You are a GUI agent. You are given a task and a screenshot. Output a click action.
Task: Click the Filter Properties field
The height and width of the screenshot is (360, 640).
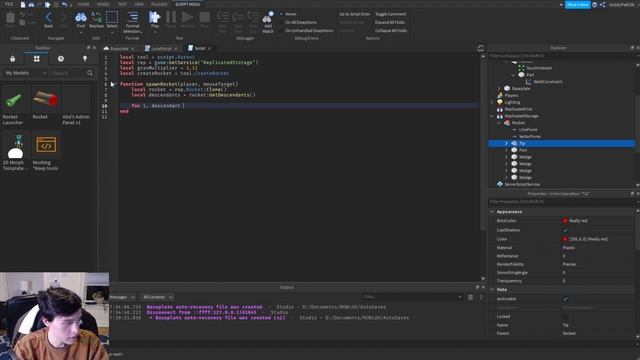pos(562,202)
